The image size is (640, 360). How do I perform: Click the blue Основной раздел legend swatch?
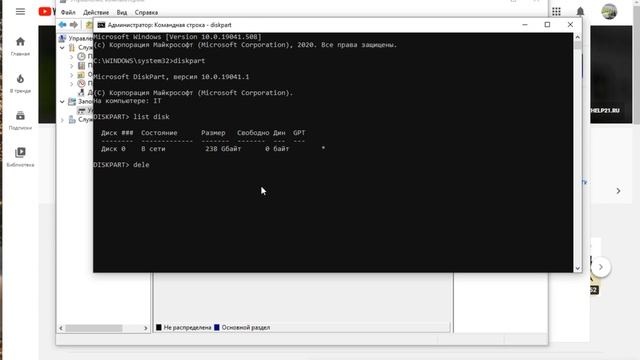point(217,327)
